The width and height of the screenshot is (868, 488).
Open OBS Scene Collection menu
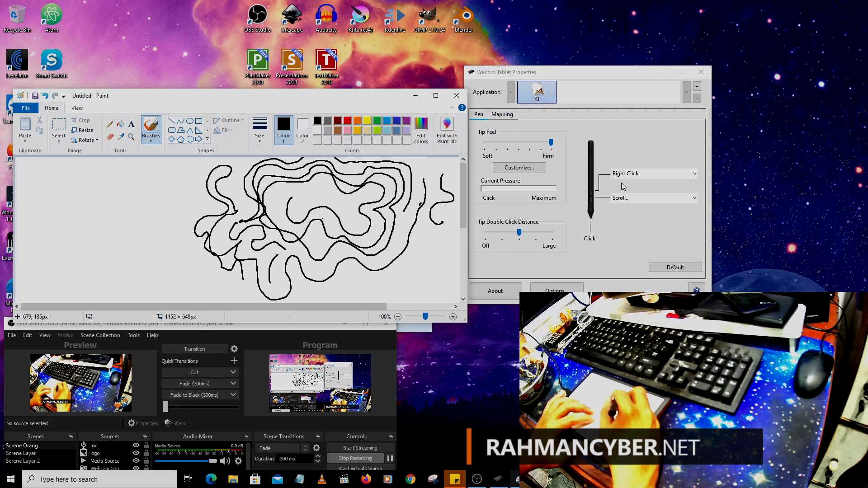click(x=100, y=335)
